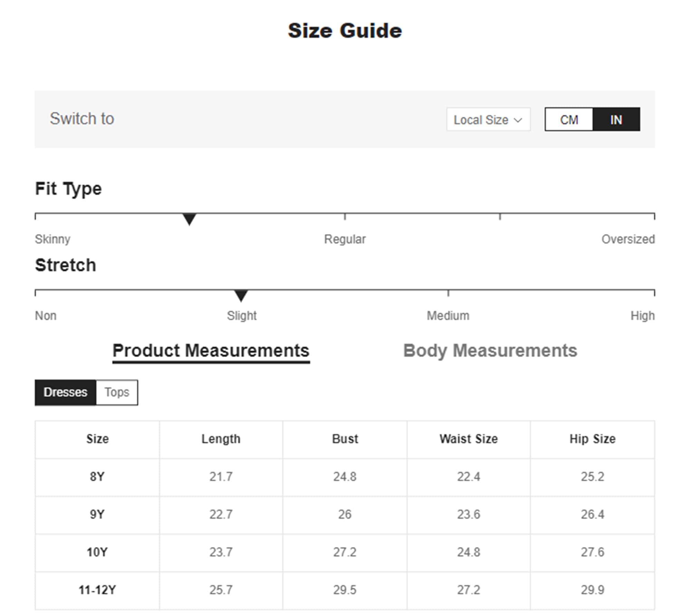Switch to Tops measurements
This screenshot has width=680, height=616.
tap(117, 392)
